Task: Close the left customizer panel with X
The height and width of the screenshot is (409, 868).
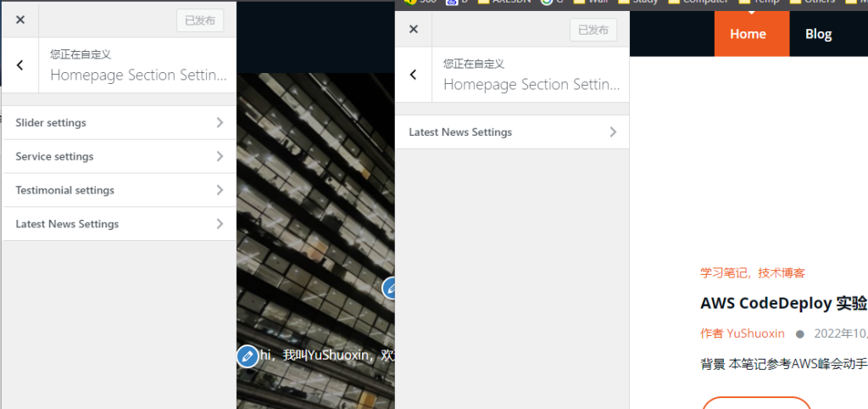Action: 20,20
